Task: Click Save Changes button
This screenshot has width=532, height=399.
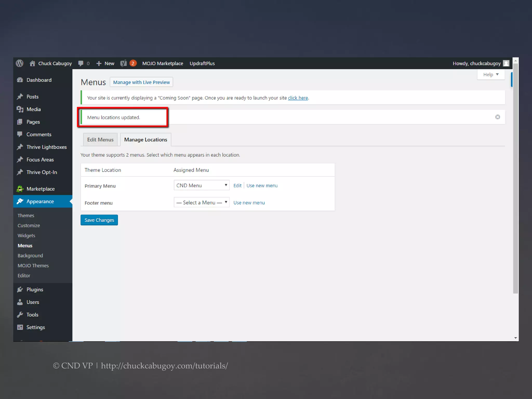Action: pos(99,220)
